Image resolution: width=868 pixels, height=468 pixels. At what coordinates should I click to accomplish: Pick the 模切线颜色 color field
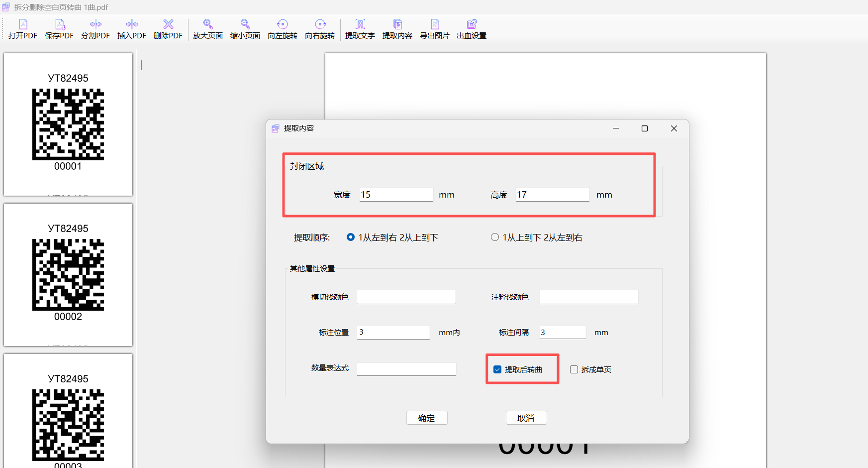406,297
